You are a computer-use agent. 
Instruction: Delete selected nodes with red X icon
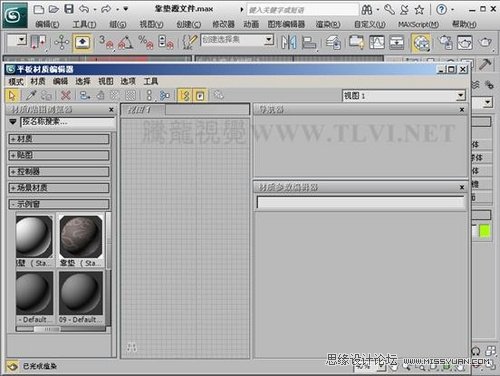[66, 95]
